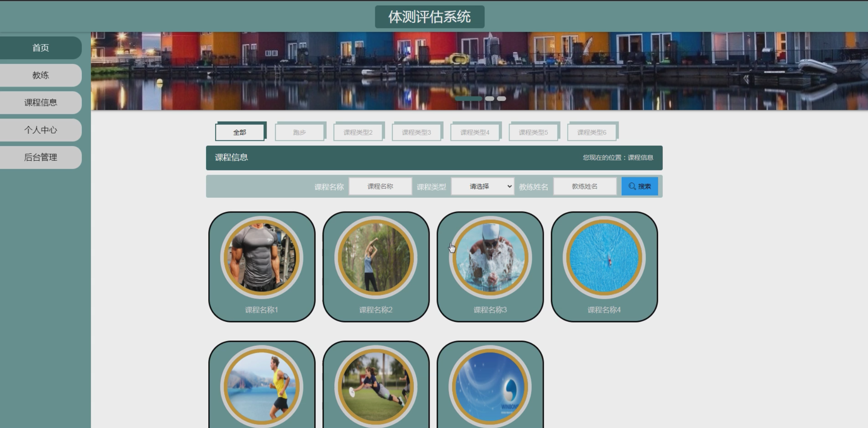This screenshot has height=428, width=868.
Task: Go to the 教练 sidebar page
Action: 40,75
